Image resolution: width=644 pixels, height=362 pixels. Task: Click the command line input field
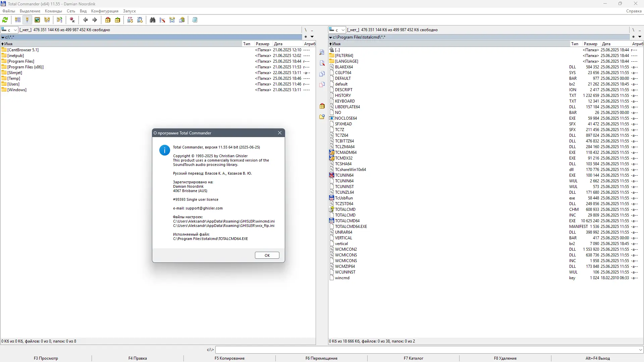[426, 350]
